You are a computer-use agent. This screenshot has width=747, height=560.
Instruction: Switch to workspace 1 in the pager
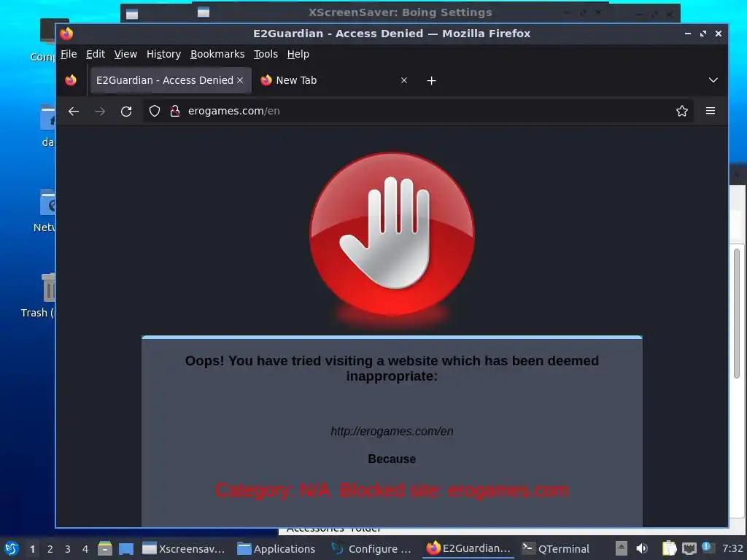pos(32,549)
